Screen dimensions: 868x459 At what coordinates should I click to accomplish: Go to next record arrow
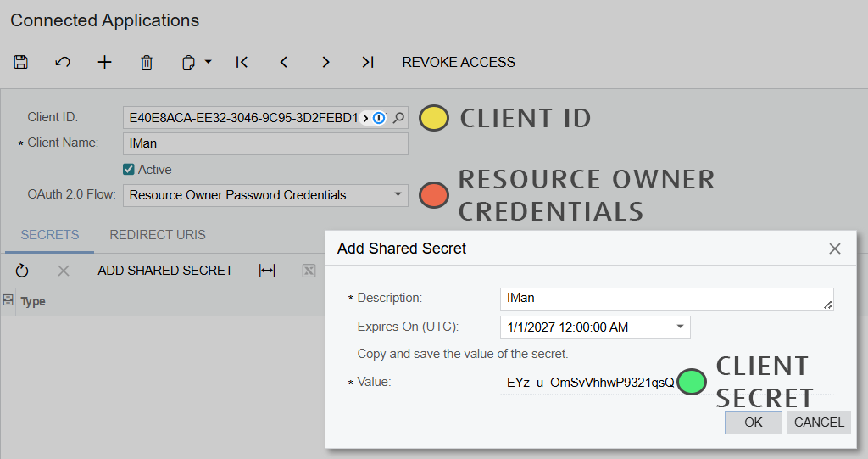(x=325, y=62)
